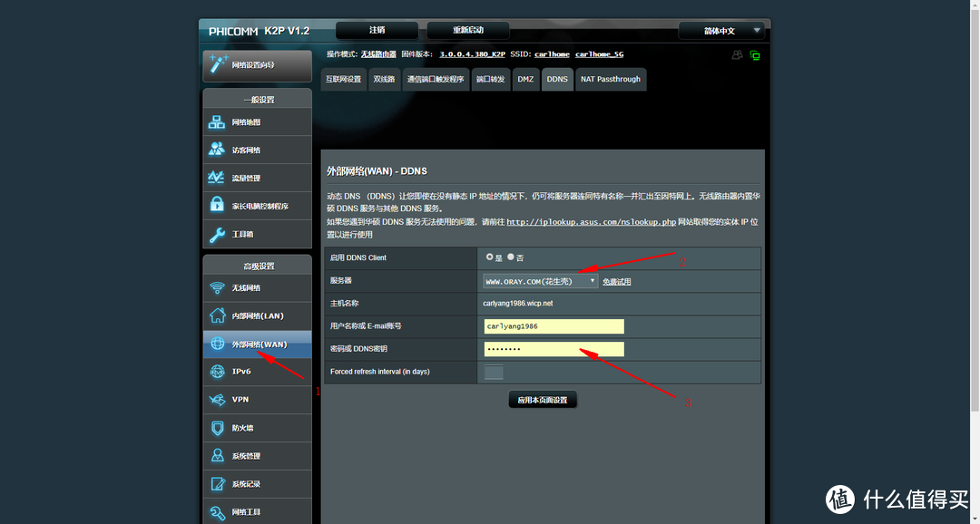
Task: Open the 网络设置向导 wizard wand icon
Action: point(219,63)
